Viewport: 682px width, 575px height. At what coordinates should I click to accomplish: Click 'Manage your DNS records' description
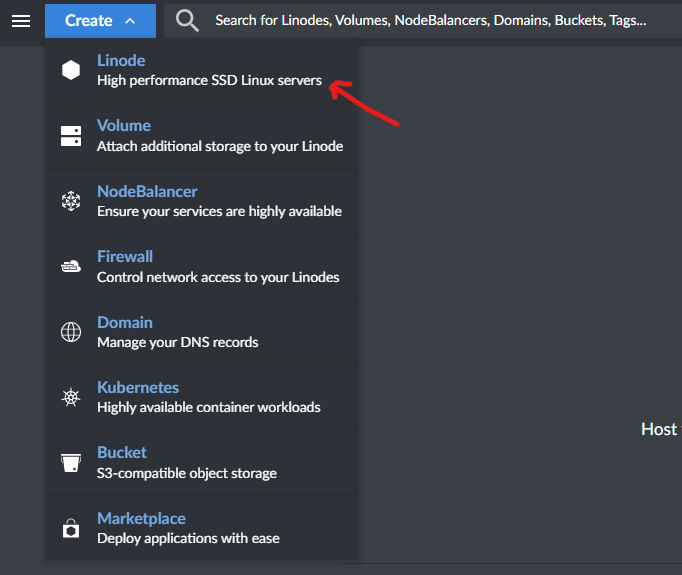(x=177, y=342)
